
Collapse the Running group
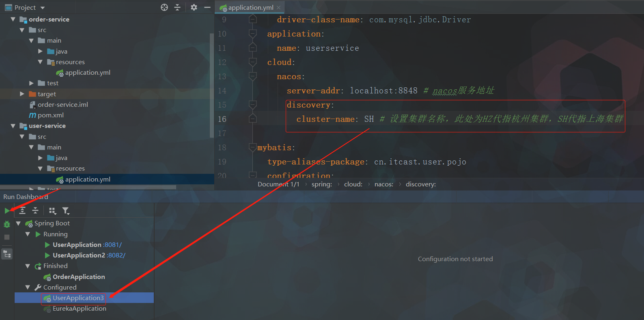(x=28, y=234)
